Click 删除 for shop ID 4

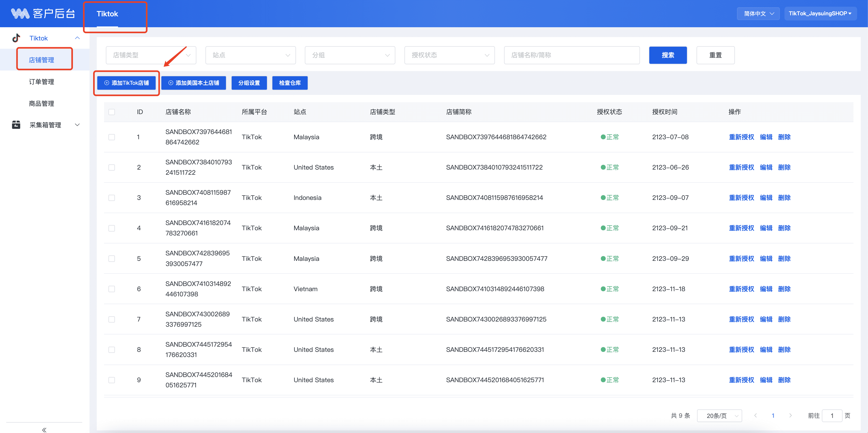[784, 228]
